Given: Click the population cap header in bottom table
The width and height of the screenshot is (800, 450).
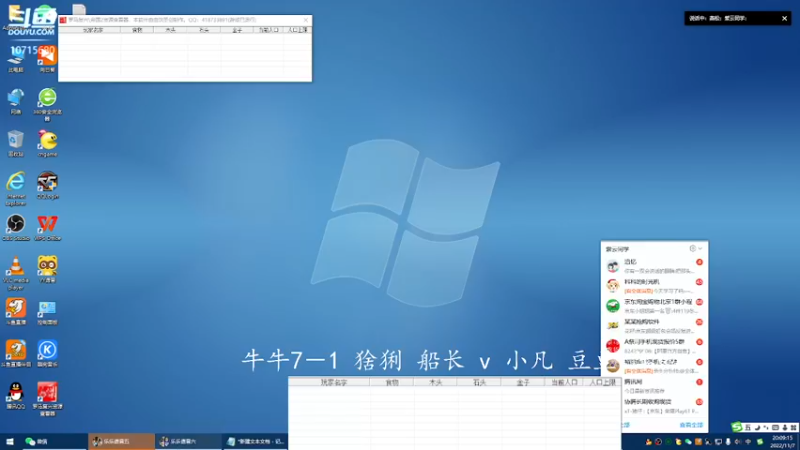Looking at the screenshot, I should (x=603, y=382).
